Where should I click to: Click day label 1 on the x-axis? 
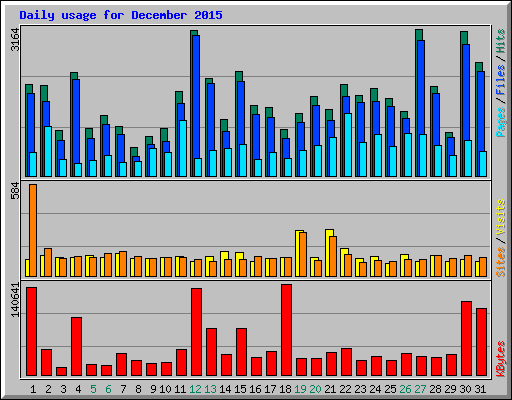(x=33, y=389)
